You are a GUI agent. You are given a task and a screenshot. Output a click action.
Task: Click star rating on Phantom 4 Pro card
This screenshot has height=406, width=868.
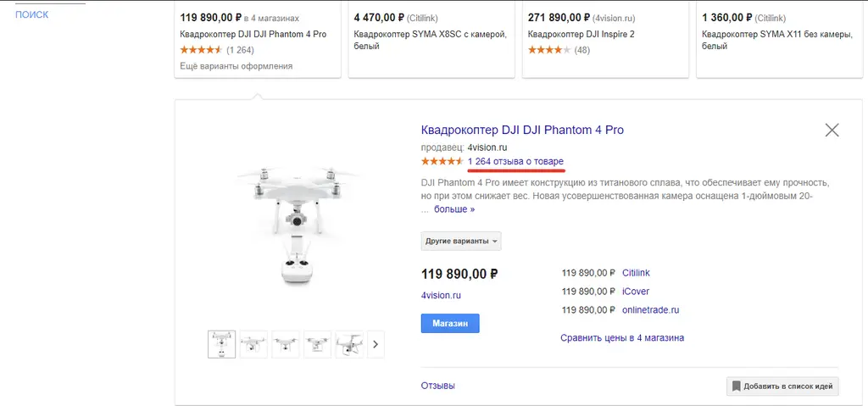coord(201,50)
